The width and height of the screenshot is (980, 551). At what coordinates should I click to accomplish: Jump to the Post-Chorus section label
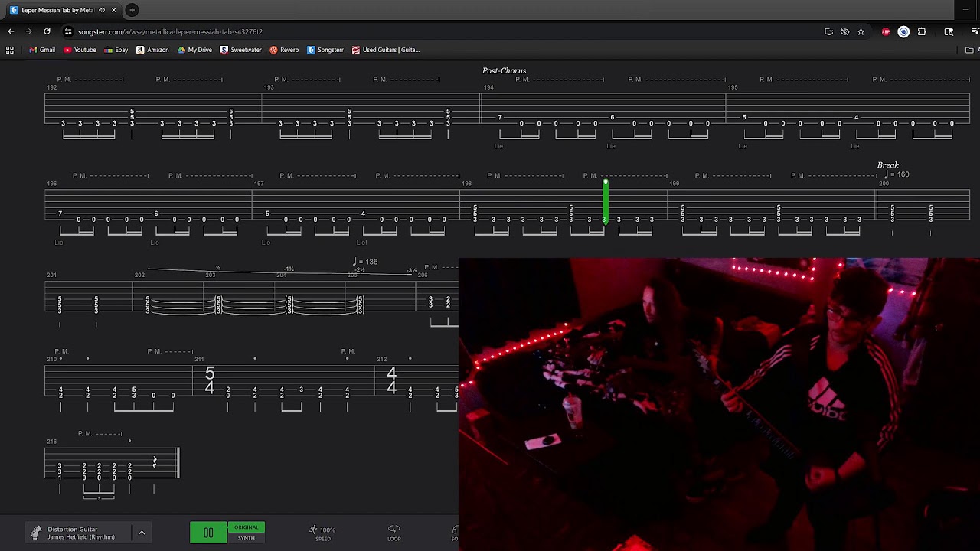tap(504, 70)
